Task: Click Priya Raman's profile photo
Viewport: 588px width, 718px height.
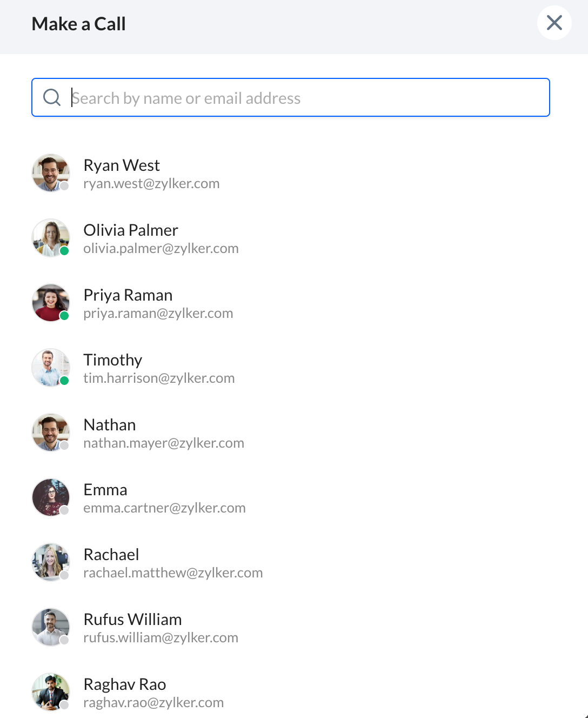Action: pos(51,303)
